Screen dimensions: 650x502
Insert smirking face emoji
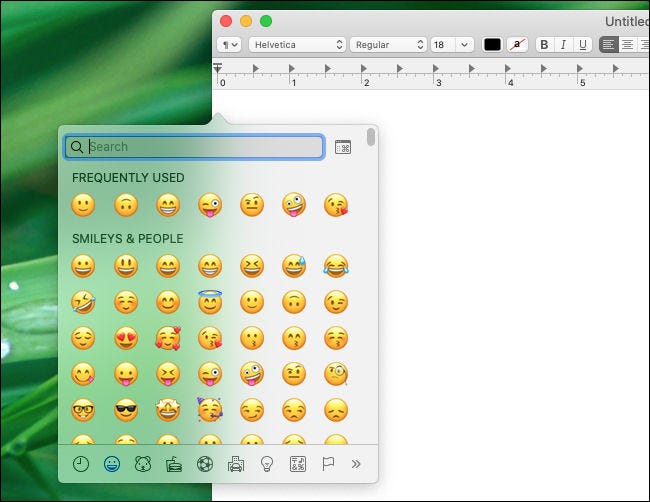[252, 410]
